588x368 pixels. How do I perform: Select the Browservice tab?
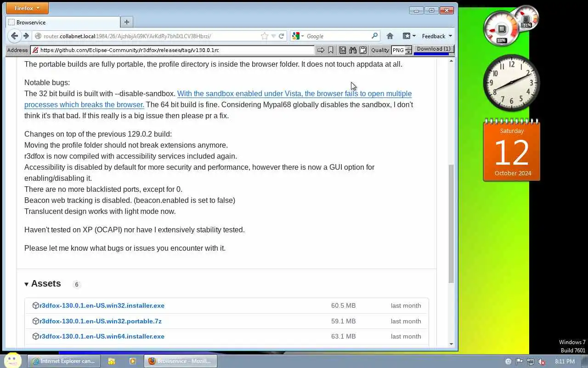tap(63, 22)
